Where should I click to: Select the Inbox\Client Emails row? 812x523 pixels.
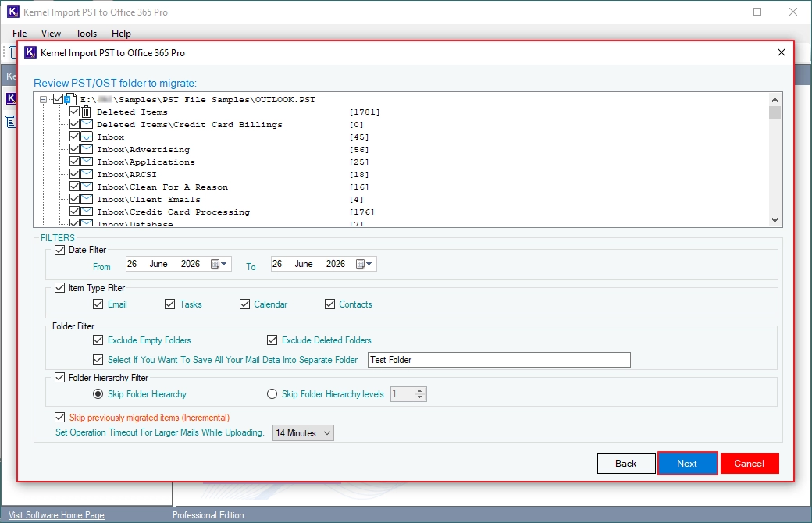click(x=148, y=199)
